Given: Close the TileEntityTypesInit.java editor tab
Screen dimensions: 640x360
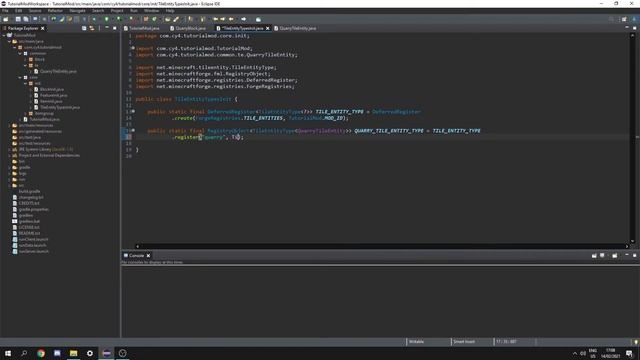Looking at the screenshot, I should click(268, 28).
